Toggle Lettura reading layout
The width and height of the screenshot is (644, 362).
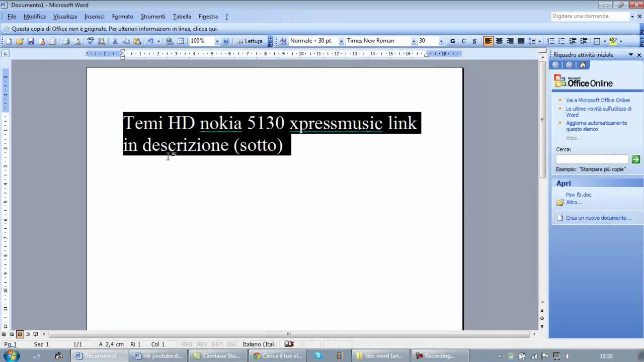250,41
